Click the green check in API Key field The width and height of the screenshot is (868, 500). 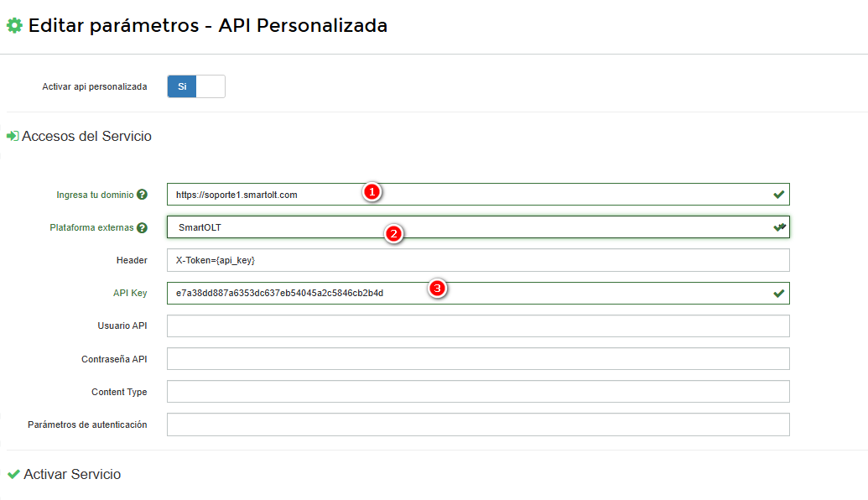(x=779, y=293)
